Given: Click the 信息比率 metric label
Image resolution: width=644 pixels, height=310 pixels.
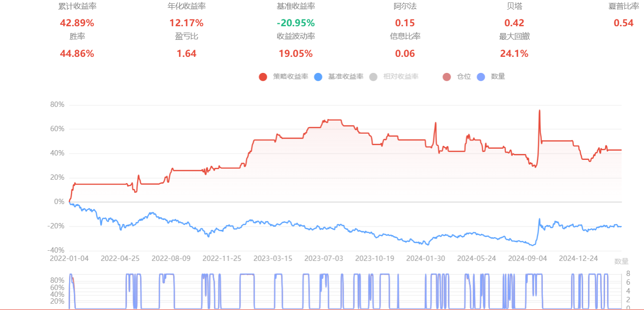Looking at the screenshot, I should 405,36.
